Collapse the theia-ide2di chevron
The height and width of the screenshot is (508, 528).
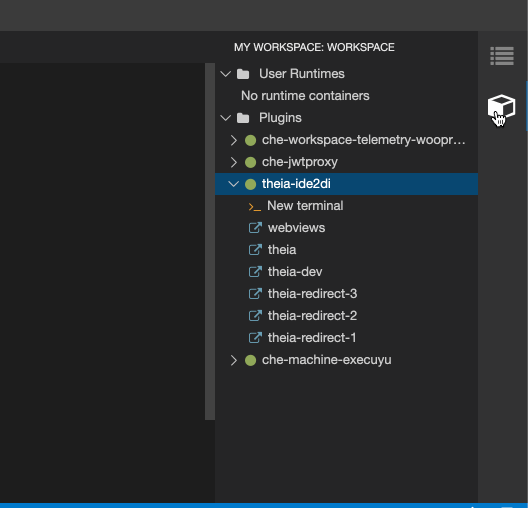pyautogui.click(x=233, y=184)
